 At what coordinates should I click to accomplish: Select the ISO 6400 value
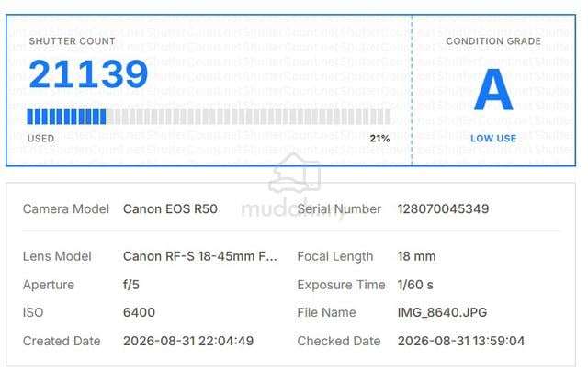pyautogui.click(x=139, y=312)
